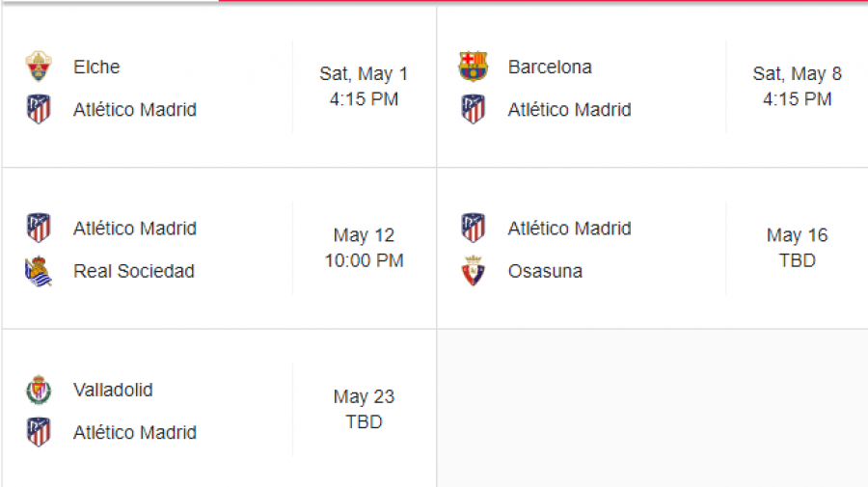
Task: Select the May 12 10:00 PM fixture
Action: pos(364,248)
